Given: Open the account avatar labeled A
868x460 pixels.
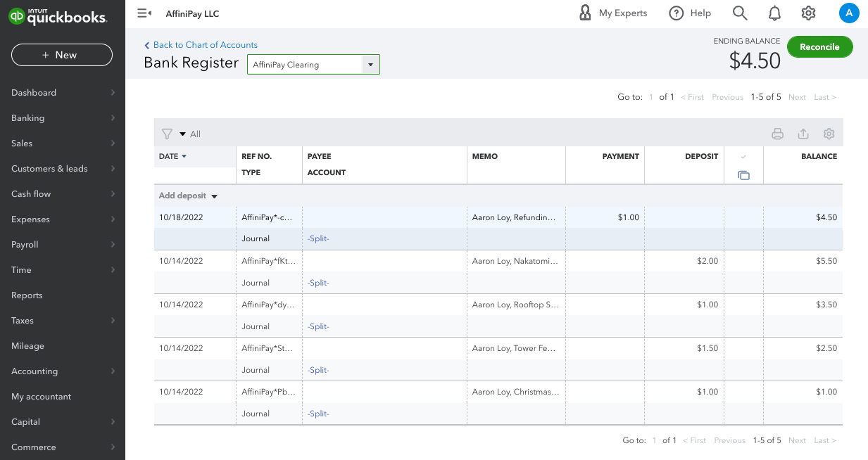Looking at the screenshot, I should [x=849, y=13].
